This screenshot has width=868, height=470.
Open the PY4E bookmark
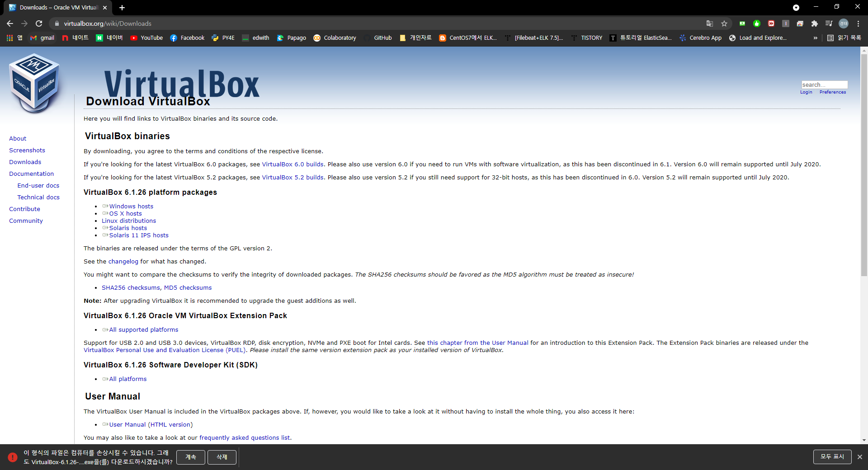point(223,38)
